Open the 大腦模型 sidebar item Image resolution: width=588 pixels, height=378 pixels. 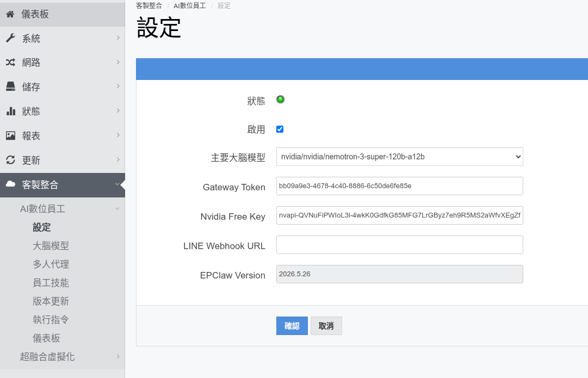point(51,246)
